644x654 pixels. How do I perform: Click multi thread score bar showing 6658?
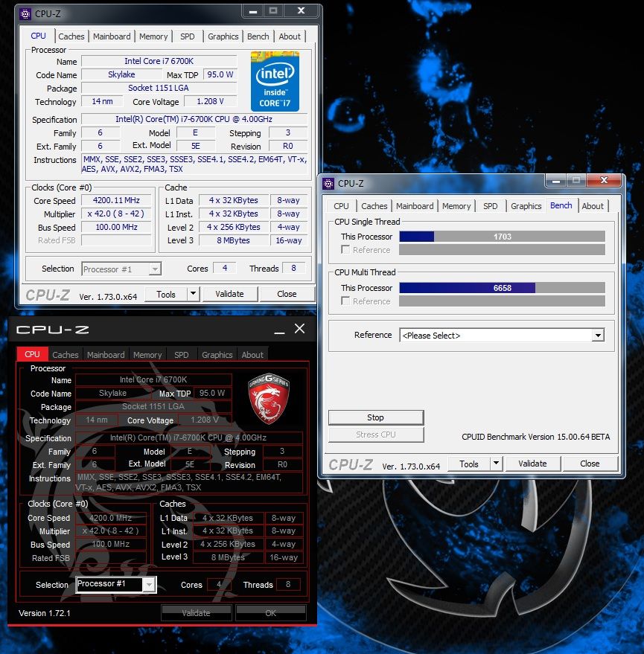pos(502,288)
